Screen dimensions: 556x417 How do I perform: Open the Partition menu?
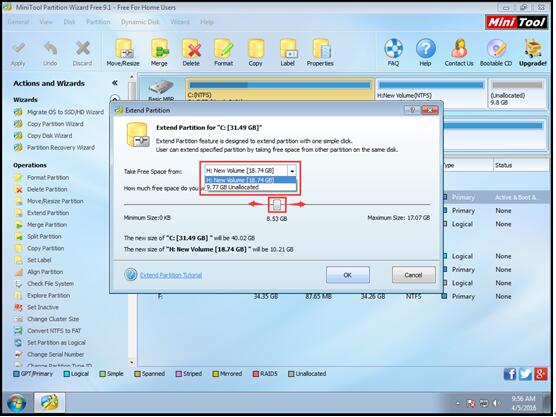(x=98, y=22)
